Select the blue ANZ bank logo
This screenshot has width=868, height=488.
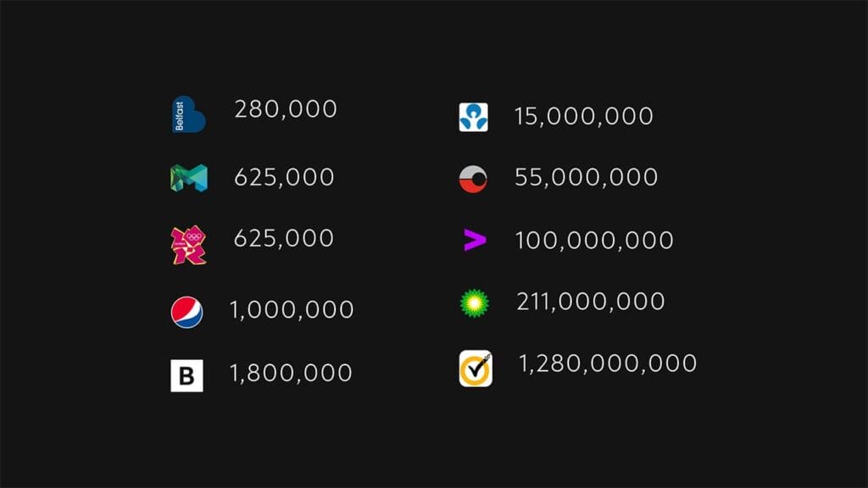tap(473, 117)
